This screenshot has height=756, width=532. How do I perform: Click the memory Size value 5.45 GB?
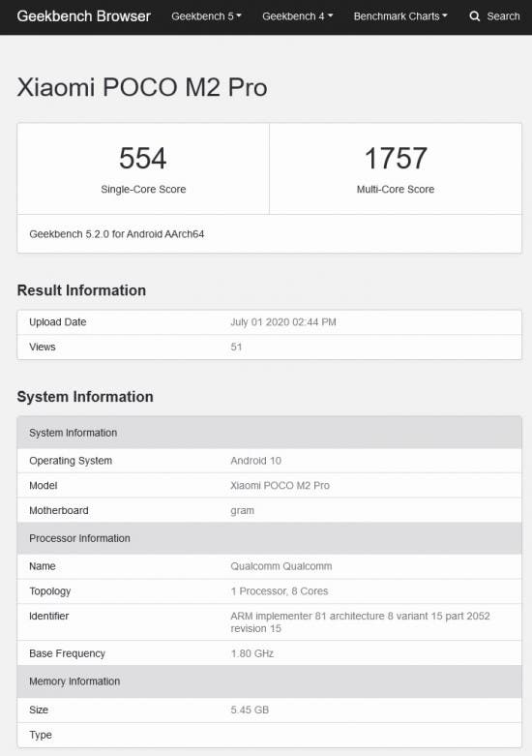250,710
